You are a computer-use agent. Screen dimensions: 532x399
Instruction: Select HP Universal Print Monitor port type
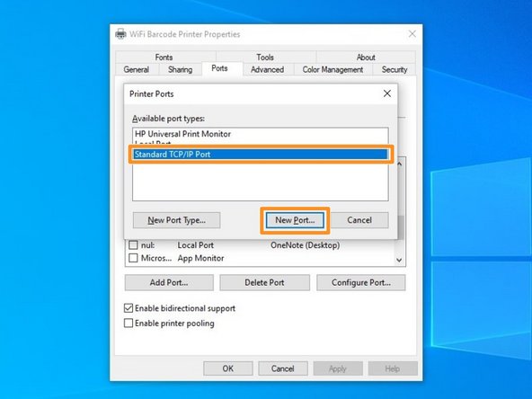point(261,134)
